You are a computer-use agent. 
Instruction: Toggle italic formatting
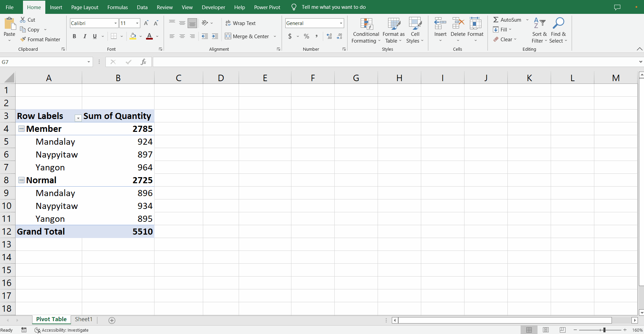coord(85,36)
